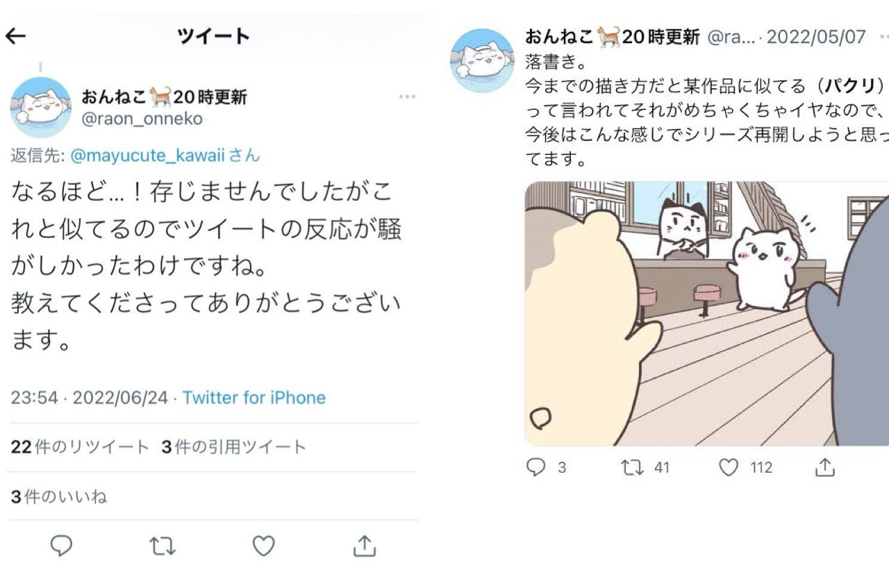
Task: View the 3件の引用ツイート list
Action: pyautogui.click(x=233, y=447)
